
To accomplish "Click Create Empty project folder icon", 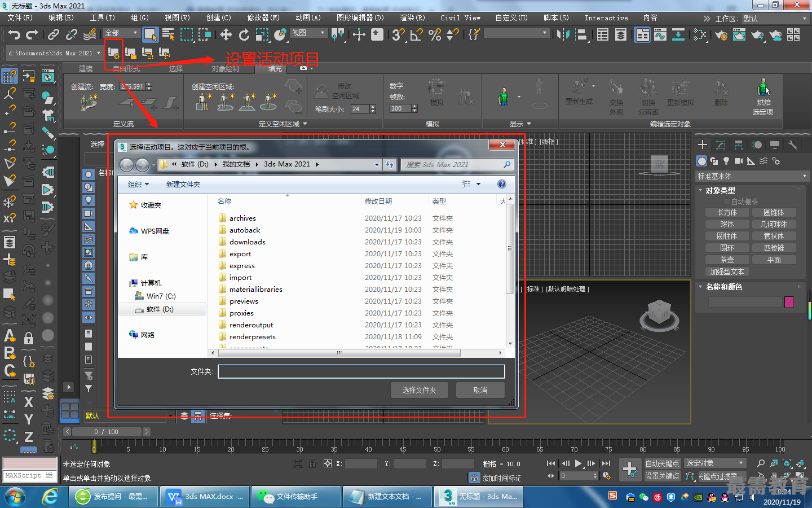I will coord(130,53).
